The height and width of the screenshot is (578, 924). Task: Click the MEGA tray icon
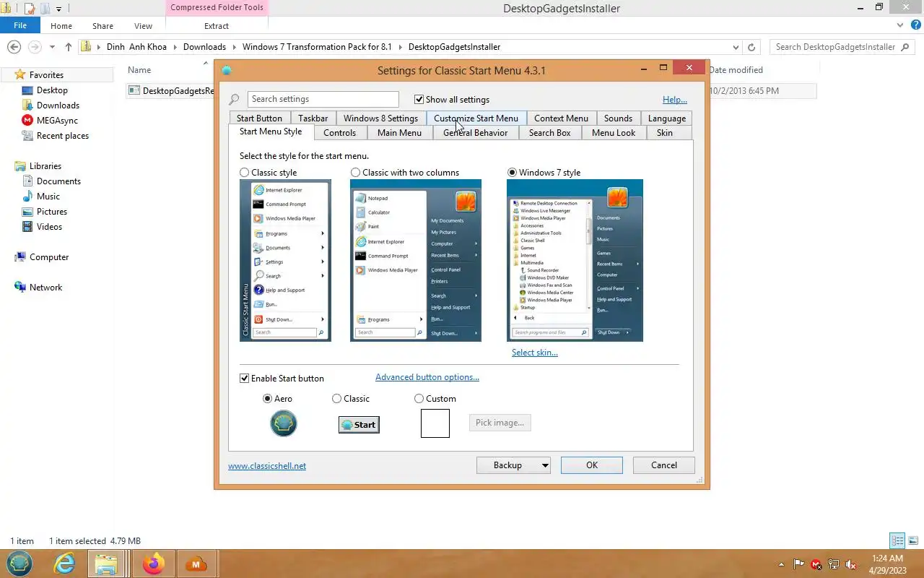click(816, 564)
